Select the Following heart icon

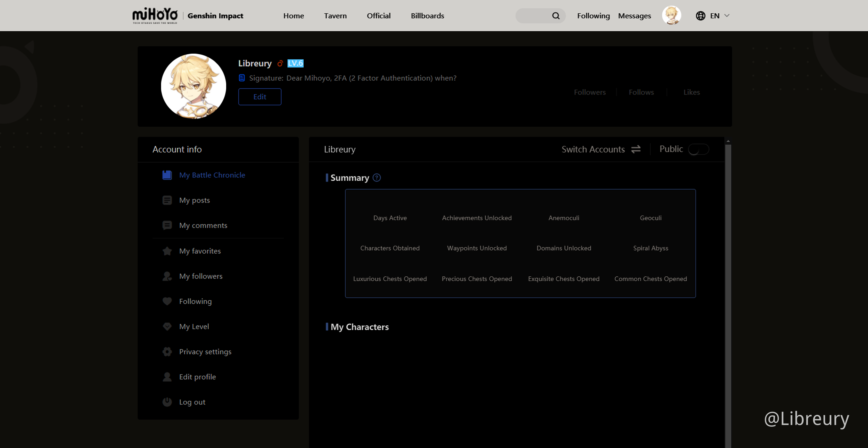pyautogui.click(x=167, y=301)
